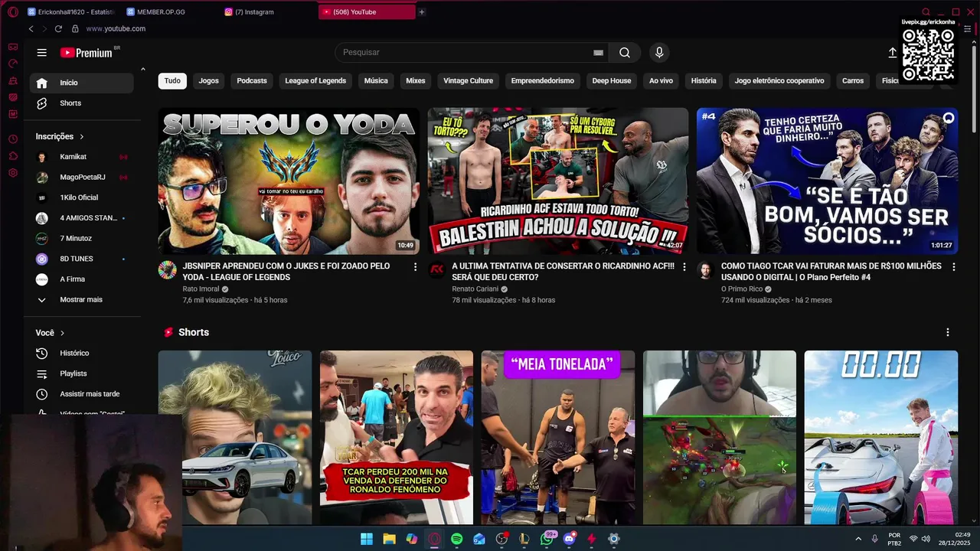The image size is (980, 551).
Task: Open a new browser tab with plus
Action: point(422,11)
